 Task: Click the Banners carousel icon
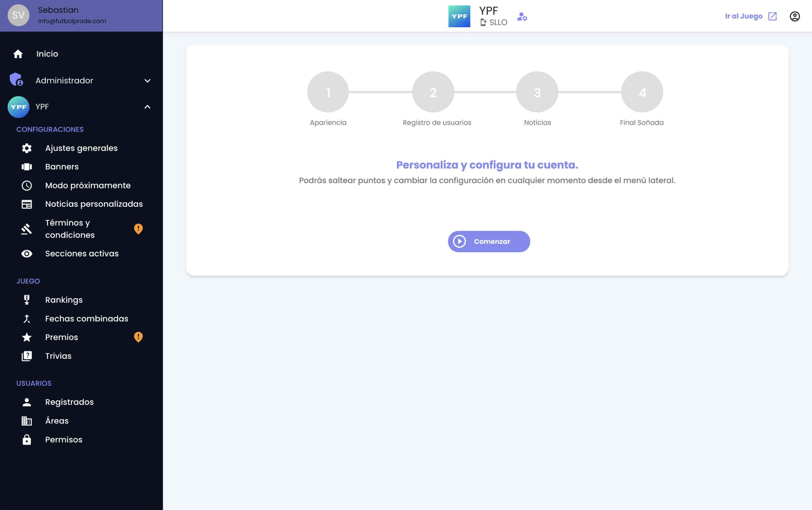pos(27,167)
